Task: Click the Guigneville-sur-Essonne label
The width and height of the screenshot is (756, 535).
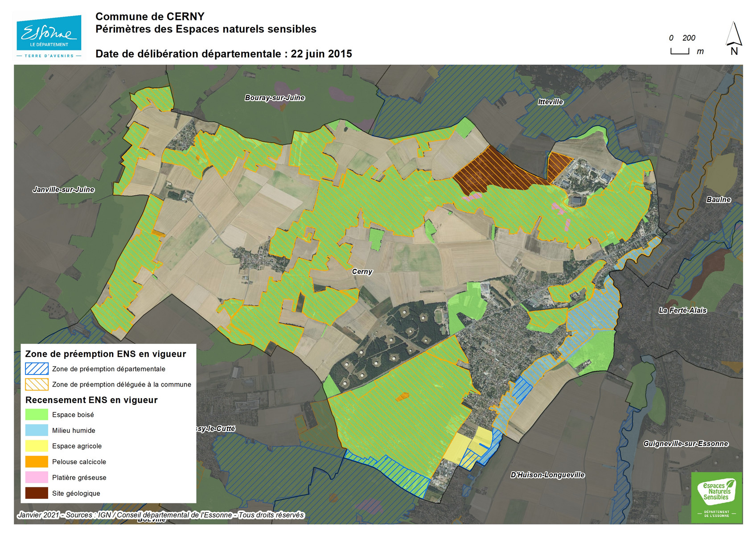Action: pyautogui.click(x=686, y=444)
